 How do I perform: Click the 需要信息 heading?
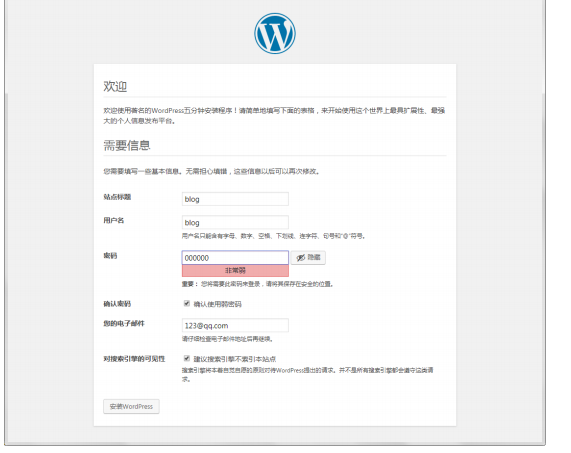pos(127,145)
